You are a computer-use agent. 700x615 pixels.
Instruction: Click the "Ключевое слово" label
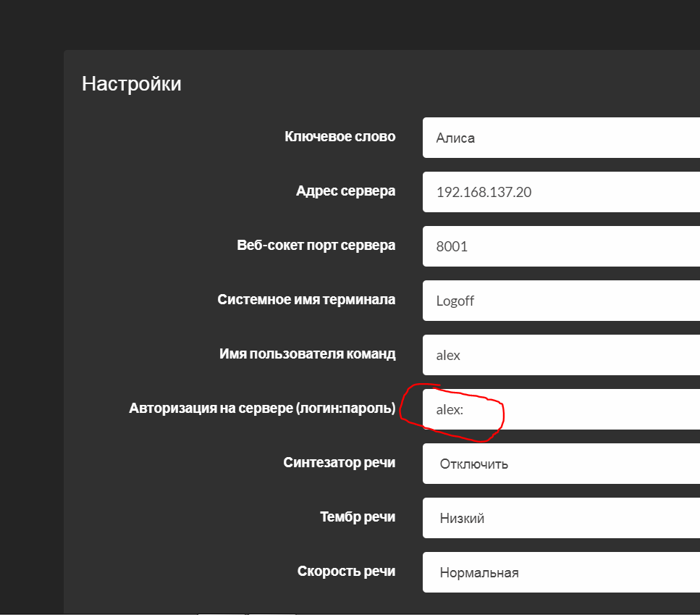click(x=340, y=136)
